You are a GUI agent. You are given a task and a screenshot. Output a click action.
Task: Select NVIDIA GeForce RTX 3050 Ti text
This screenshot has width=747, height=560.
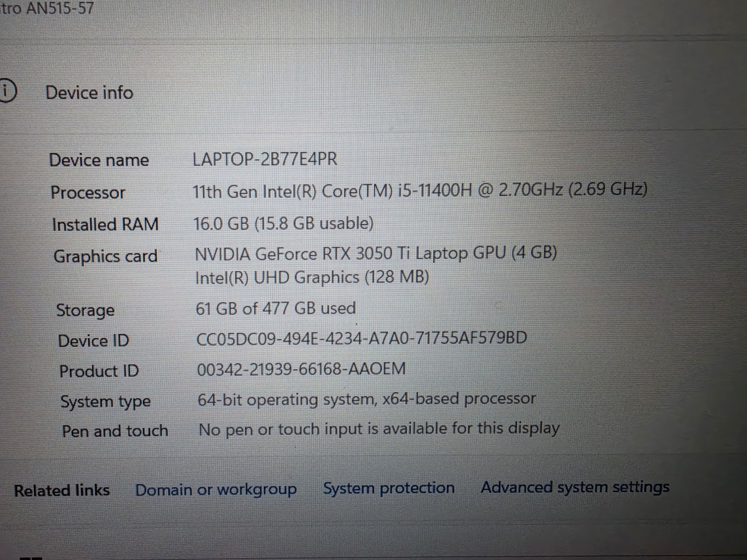(x=376, y=253)
